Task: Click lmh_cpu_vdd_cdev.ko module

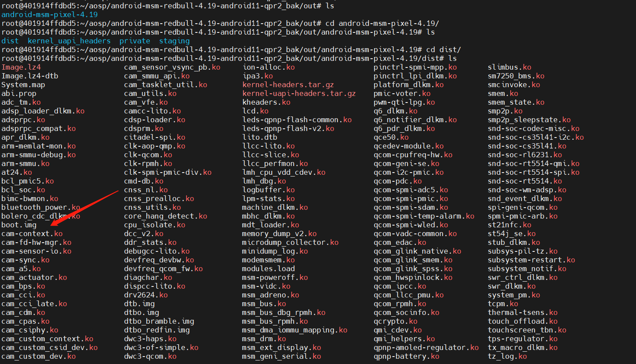Action: tap(284, 172)
